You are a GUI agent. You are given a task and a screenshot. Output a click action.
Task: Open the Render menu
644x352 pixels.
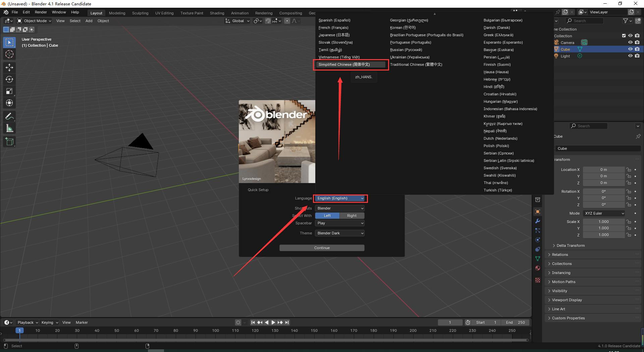point(41,12)
